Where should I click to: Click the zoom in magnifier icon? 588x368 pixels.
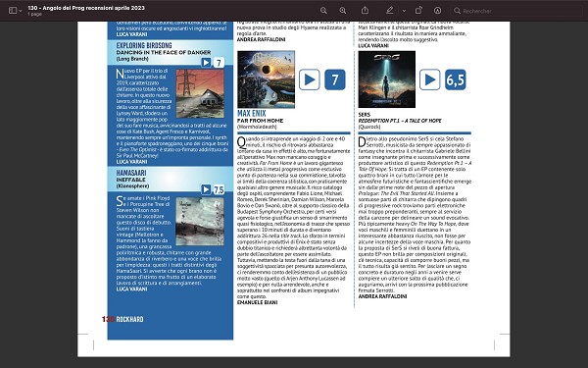coord(342,11)
